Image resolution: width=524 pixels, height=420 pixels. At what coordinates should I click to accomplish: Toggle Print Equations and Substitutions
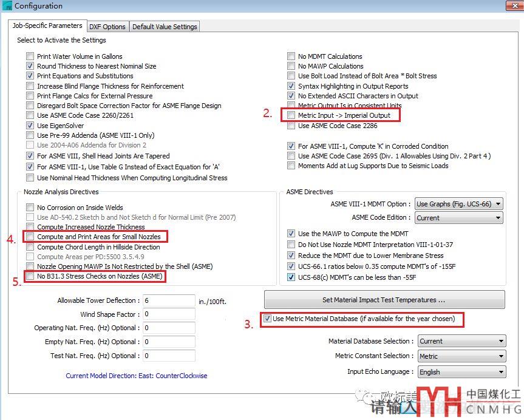pyautogui.click(x=30, y=76)
